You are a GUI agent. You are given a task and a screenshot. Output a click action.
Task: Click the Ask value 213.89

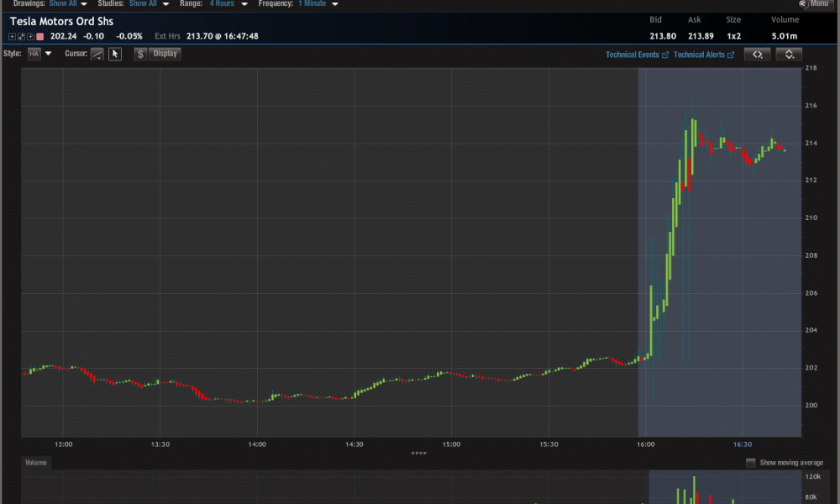pos(701,36)
